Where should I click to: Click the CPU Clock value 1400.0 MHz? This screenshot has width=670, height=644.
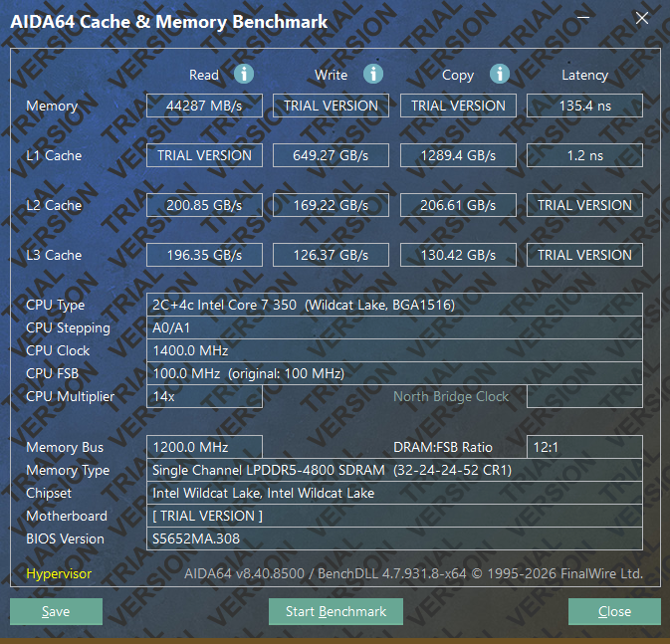coord(394,350)
